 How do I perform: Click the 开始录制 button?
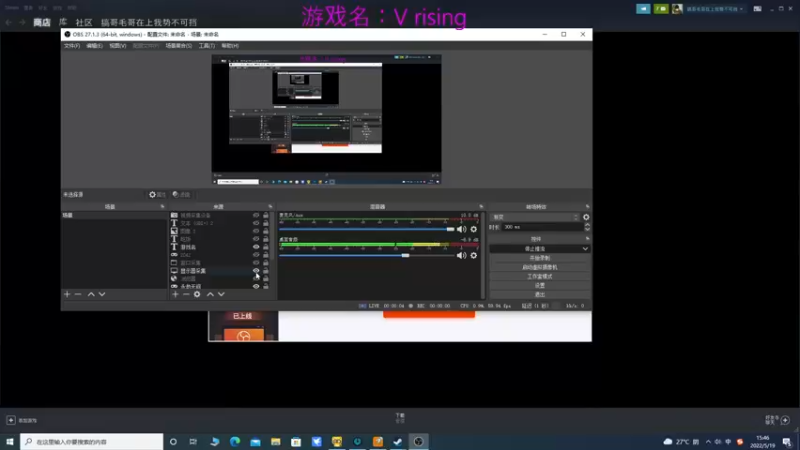click(540, 258)
